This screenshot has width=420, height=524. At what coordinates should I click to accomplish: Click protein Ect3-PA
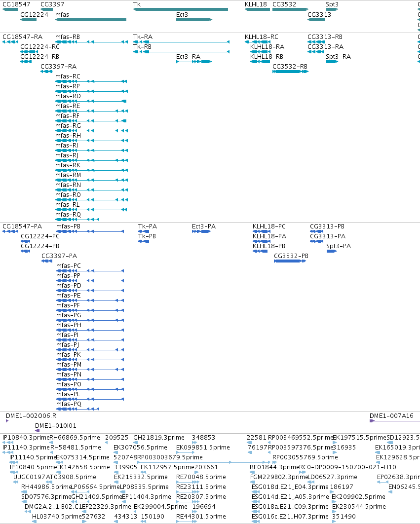[x=201, y=231]
